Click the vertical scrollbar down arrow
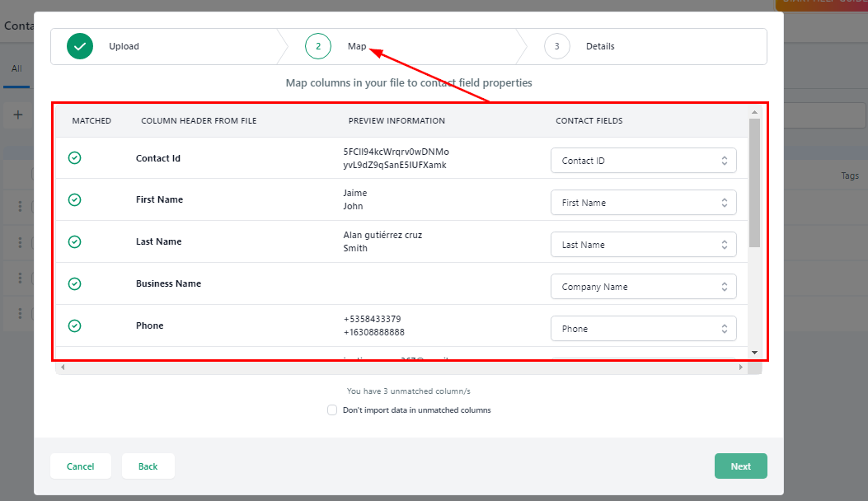Screen dimensions: 868x501 (x=754, y=353)
